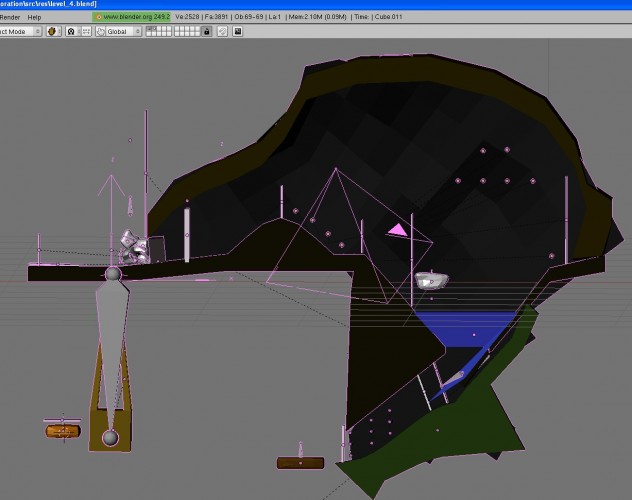Toggle move object centers only button
632x500 pixels.
coord(86,31)
